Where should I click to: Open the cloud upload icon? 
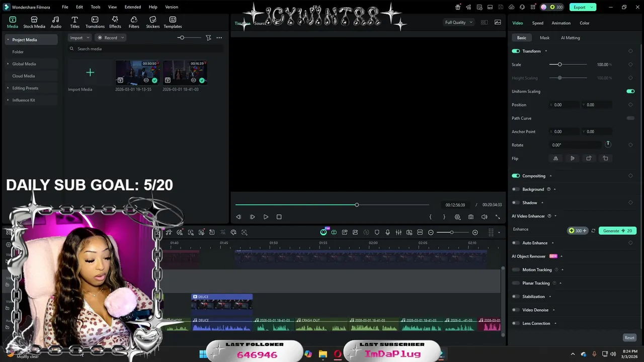click(512, 7)
